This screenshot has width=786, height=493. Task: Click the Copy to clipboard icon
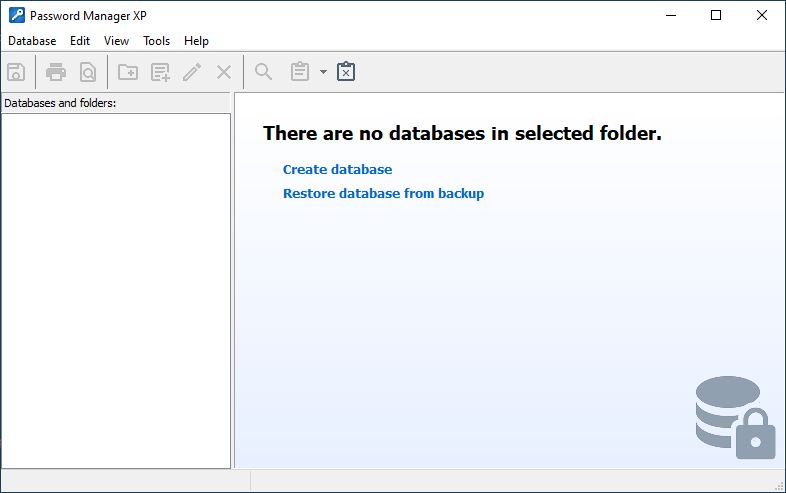[300, 71]
